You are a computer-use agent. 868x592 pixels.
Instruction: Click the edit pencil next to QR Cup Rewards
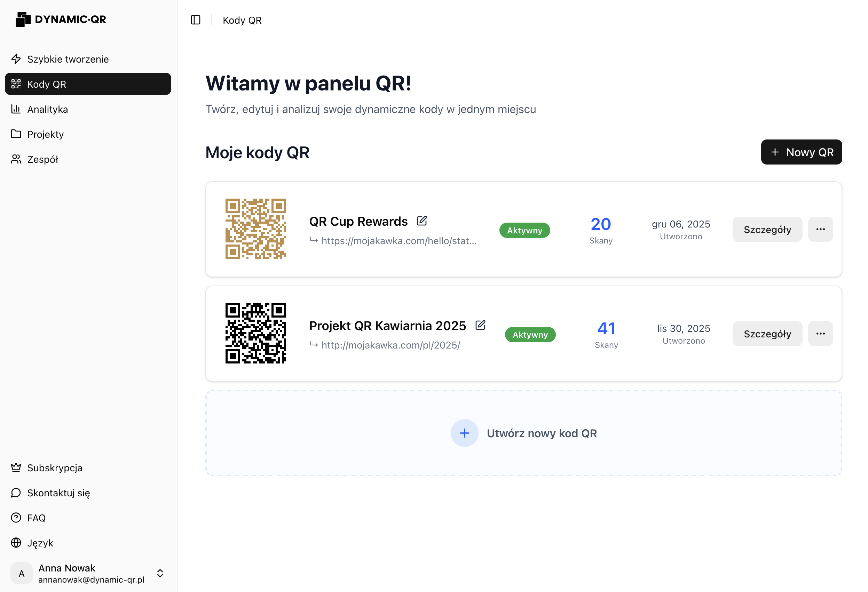pos(422,221)
